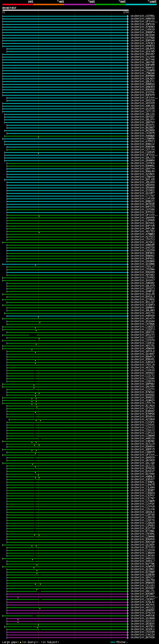Select hit label UniRef100_A4RVD9
The height and width of the screenshot is (644, 159).
[142, 316]
